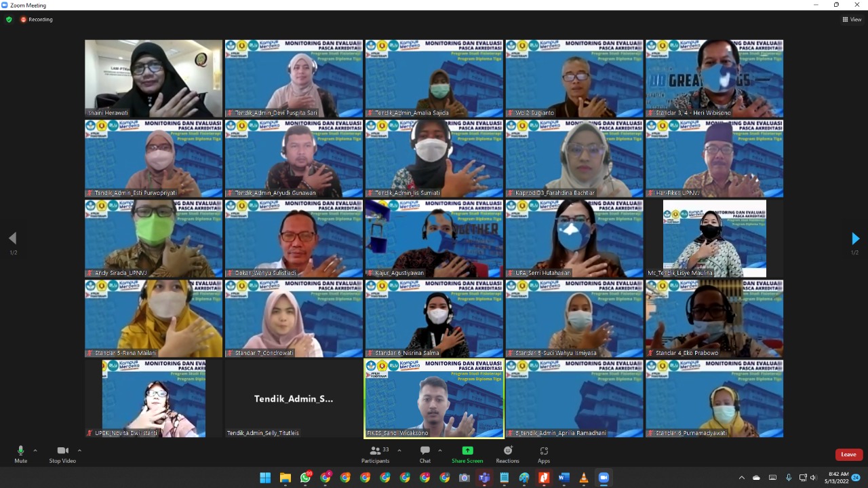Viewport: 868px width, 488px height.
Task: Select Isnaini Herawati's video tile
Action: (x=153, y=78)
